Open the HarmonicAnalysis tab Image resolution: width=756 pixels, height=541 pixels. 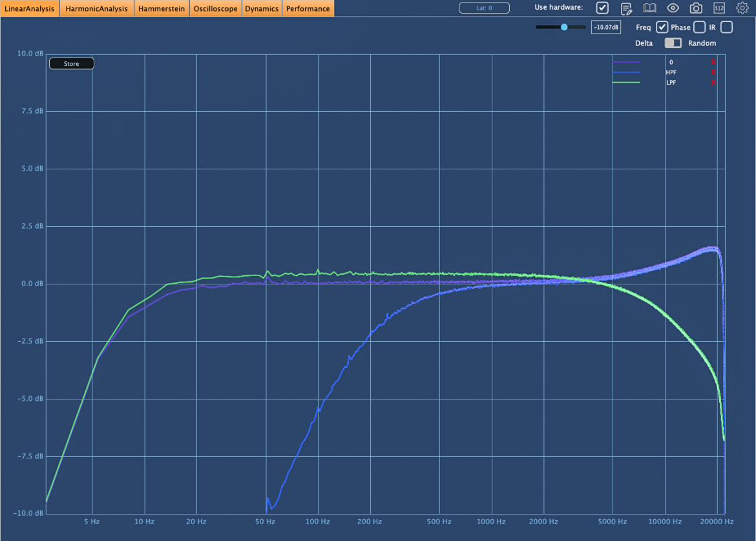(x=96, y=8)
